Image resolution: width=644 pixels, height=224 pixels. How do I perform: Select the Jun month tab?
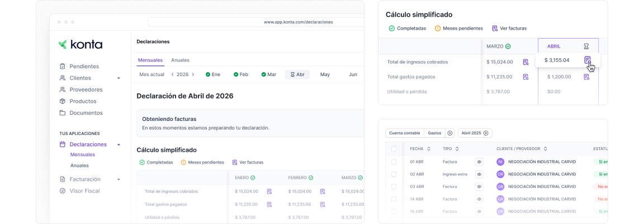(x=353, y=74)
